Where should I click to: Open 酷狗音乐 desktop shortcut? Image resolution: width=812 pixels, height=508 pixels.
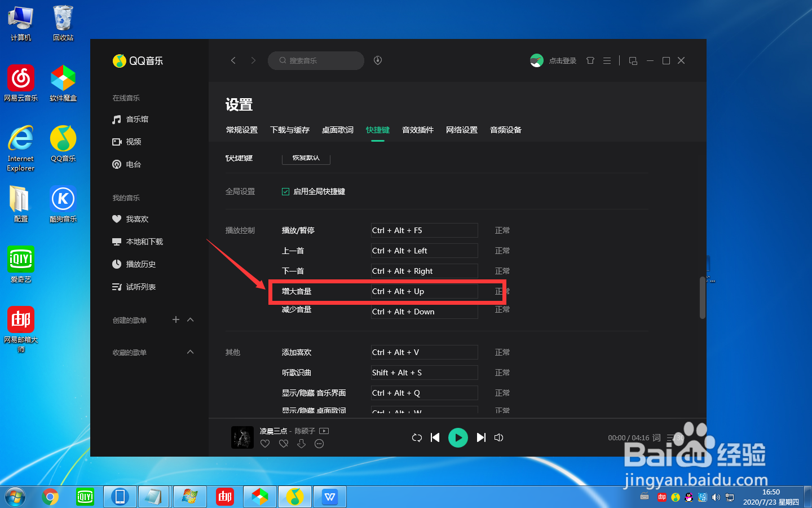tap(63, 204)
